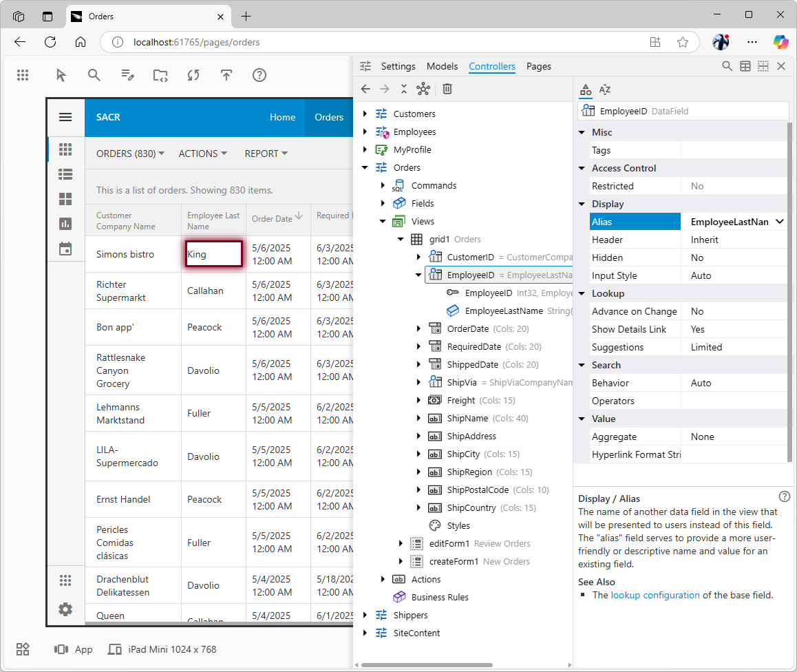Go back in the project explorer

(365, 89)
